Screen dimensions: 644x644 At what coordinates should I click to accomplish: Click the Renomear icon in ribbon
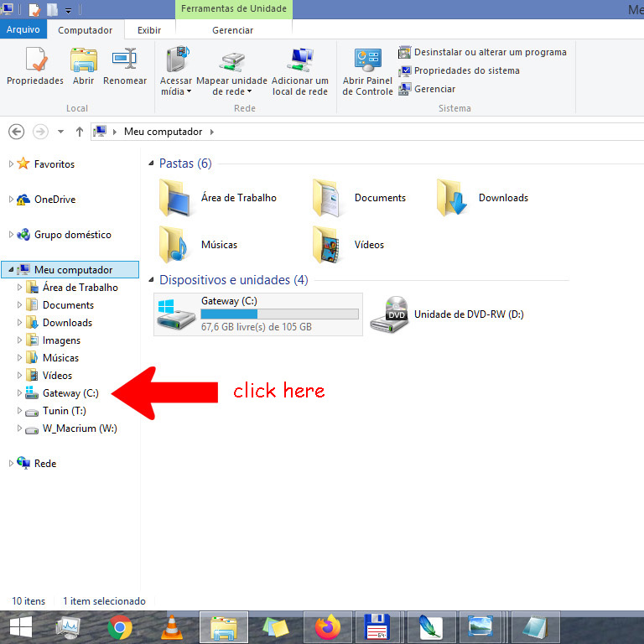pos(125,60)
